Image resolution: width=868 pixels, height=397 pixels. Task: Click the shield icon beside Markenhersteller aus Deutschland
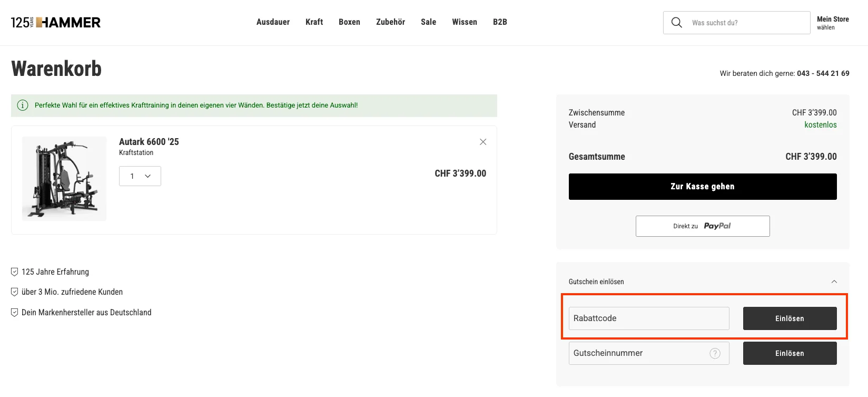pos(15,313)
